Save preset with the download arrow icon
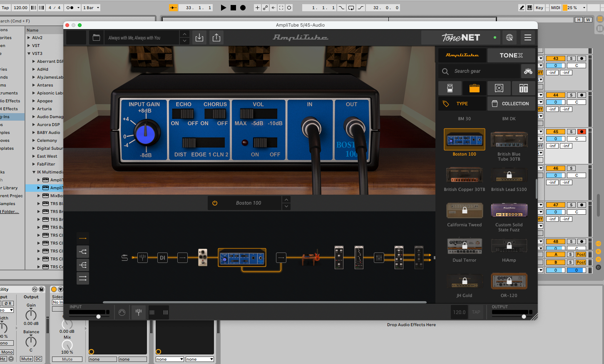This screenshot has width=604, height=364. click(x=199, y=37)
